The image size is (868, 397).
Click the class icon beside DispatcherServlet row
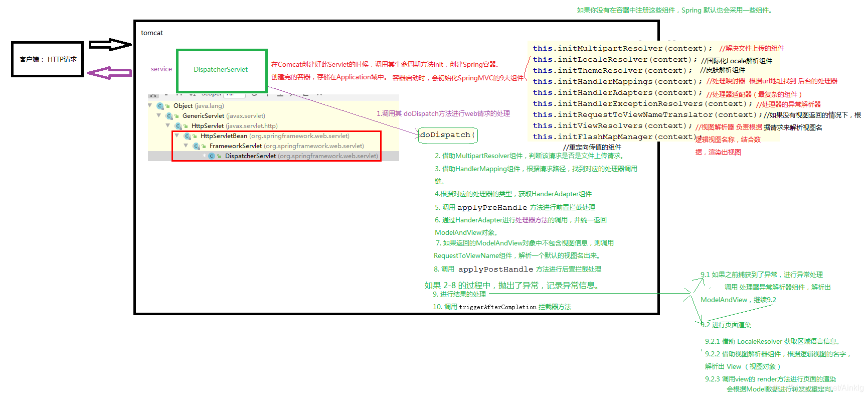(212, 156)
